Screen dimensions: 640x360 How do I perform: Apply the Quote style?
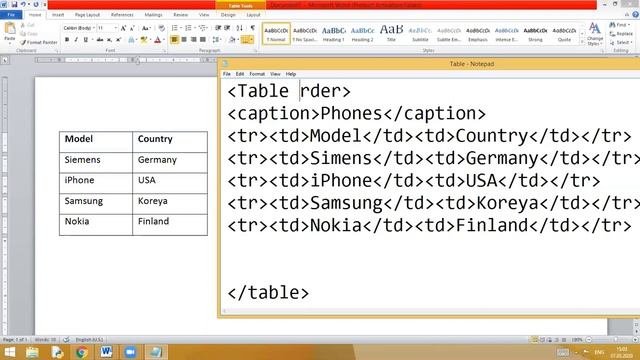click(564, 33)
